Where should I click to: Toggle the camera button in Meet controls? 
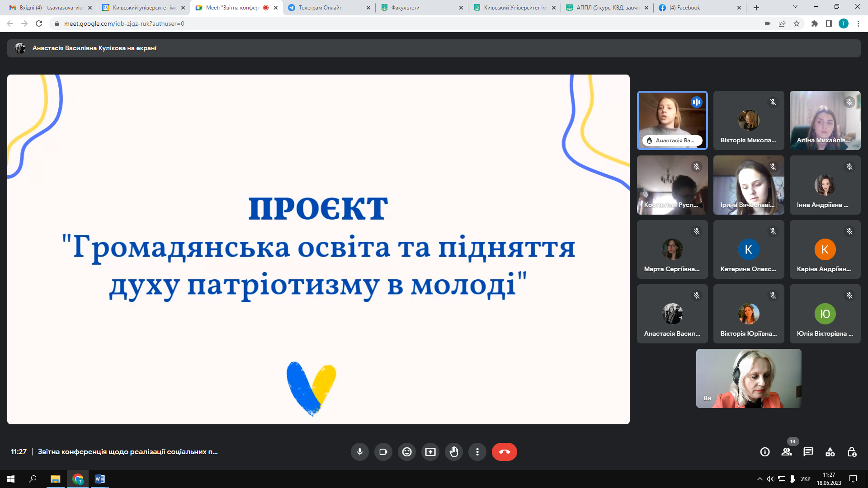[x=383, y=452]
